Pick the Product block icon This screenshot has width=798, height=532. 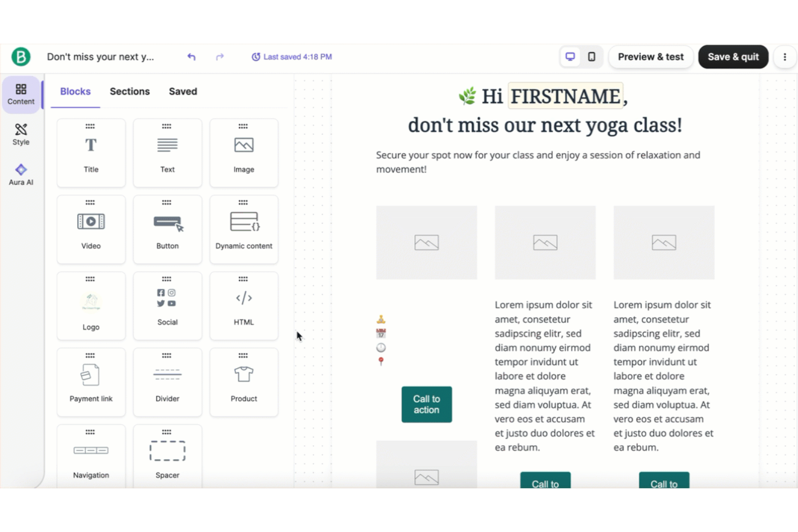tap(244, 382)
